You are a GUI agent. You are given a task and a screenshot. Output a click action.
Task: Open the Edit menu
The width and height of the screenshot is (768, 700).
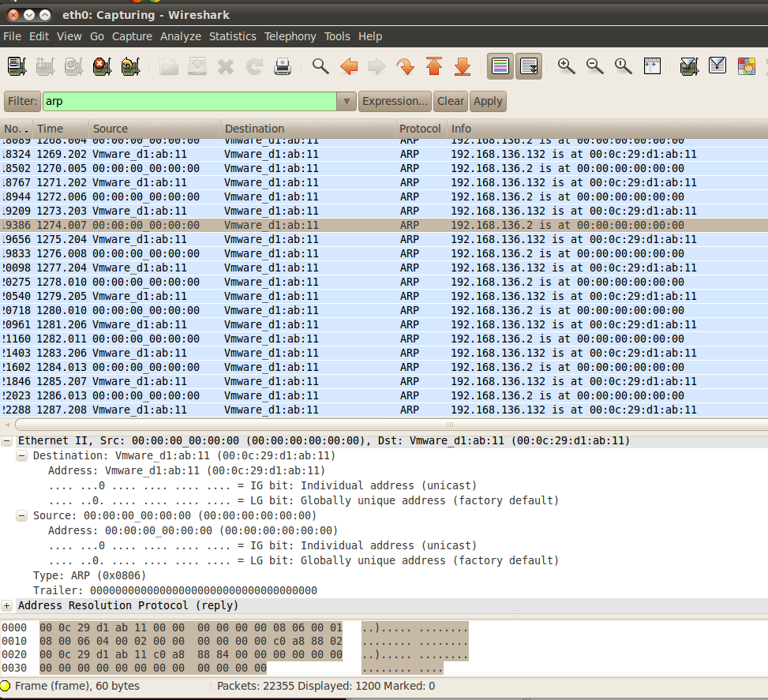tap(39, 36)
